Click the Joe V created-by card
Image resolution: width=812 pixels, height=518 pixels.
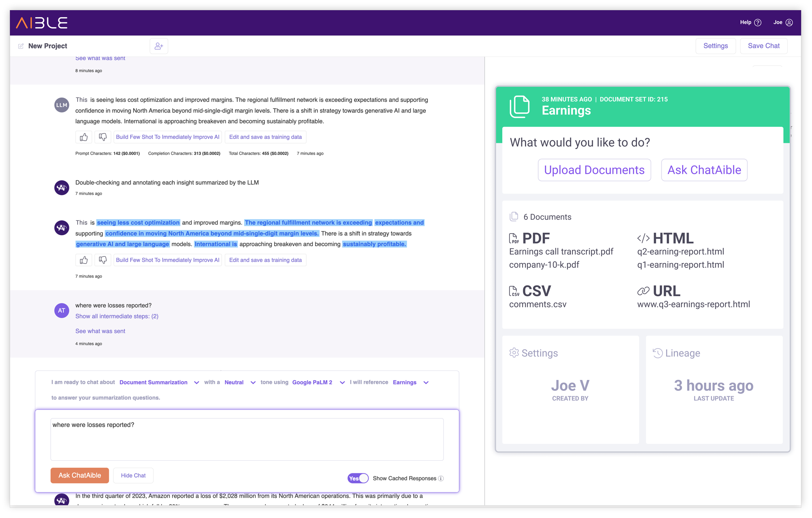[570, 390]
